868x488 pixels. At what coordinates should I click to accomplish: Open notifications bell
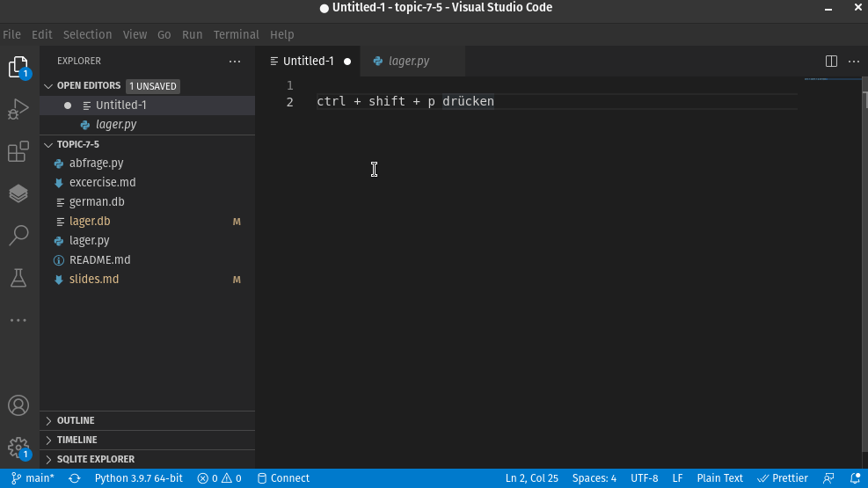[856, 478]
